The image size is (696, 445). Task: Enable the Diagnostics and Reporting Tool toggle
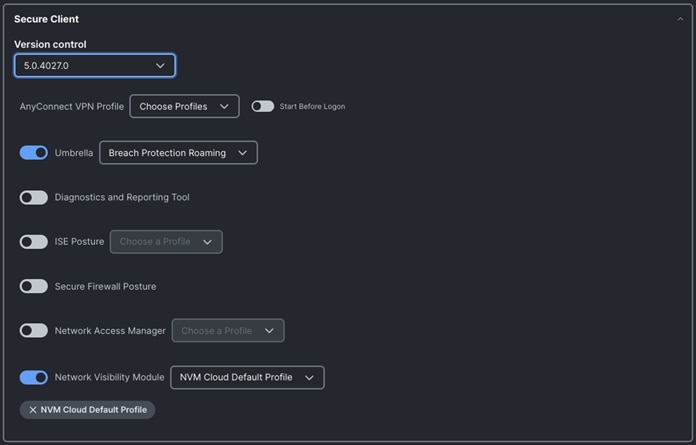[x=34, y=197]
